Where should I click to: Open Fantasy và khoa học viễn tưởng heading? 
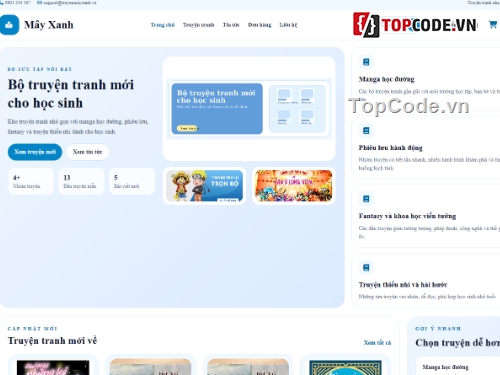(407, 216)
